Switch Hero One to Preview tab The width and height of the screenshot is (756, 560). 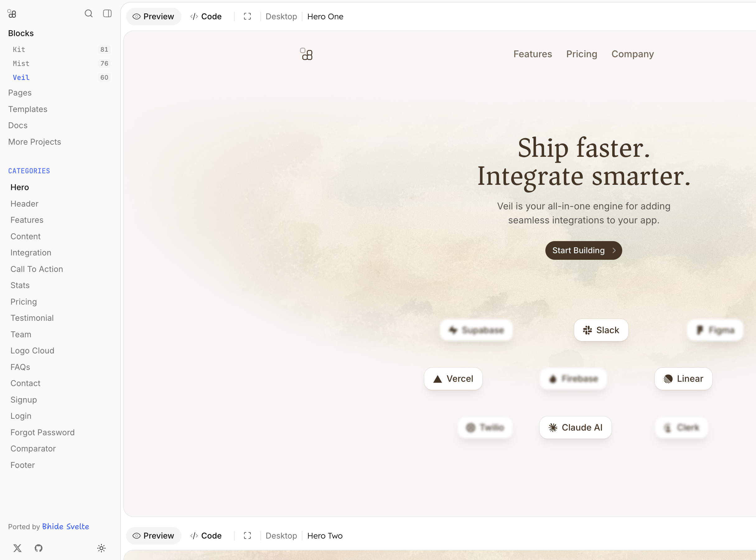click(x=153, y=16)
